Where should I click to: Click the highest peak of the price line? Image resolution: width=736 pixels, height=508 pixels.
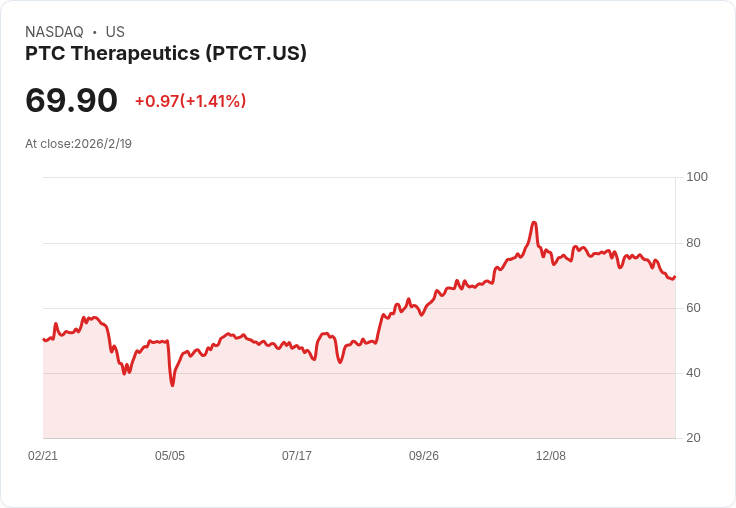[535, 223]
